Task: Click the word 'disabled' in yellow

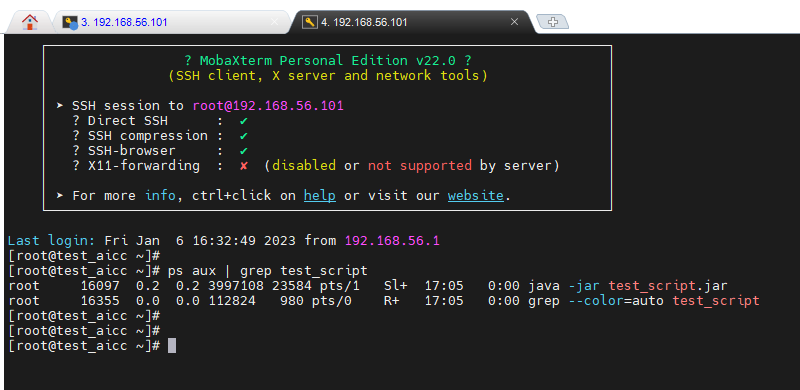Action: point(304,166)
